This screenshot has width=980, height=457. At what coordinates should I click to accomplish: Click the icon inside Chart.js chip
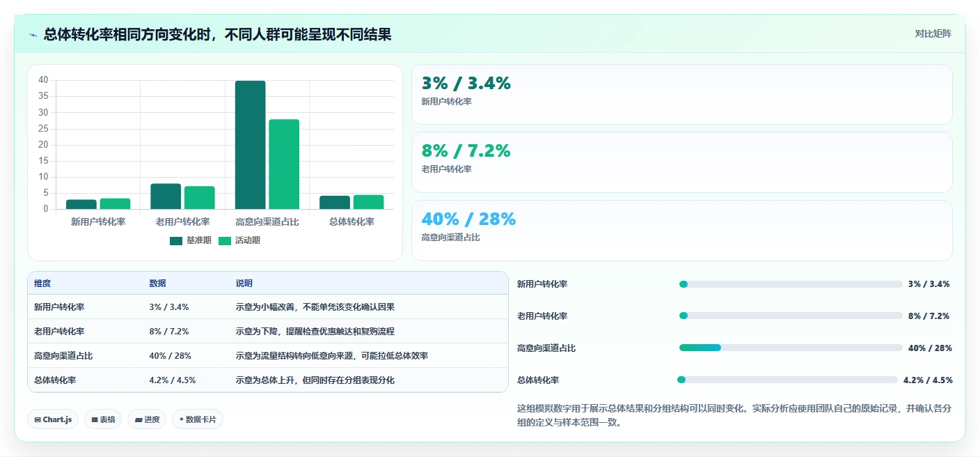(38, 420)
